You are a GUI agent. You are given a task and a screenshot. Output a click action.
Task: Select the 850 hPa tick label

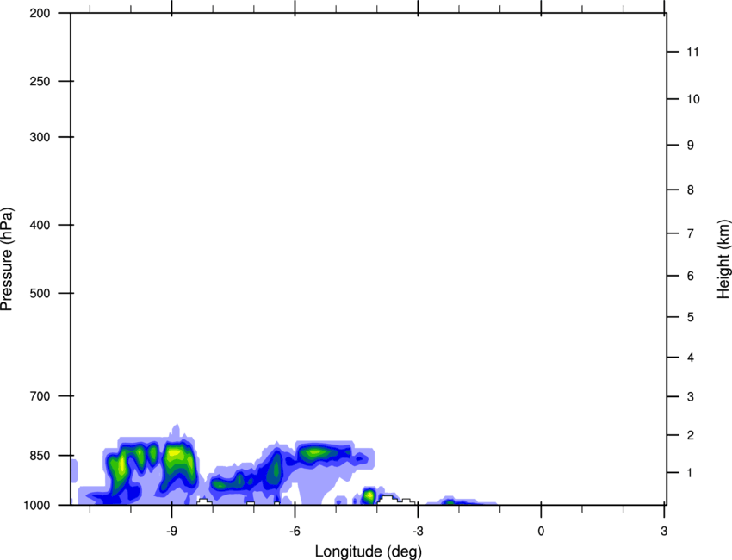pyautogui.click(x=39, y=456)
